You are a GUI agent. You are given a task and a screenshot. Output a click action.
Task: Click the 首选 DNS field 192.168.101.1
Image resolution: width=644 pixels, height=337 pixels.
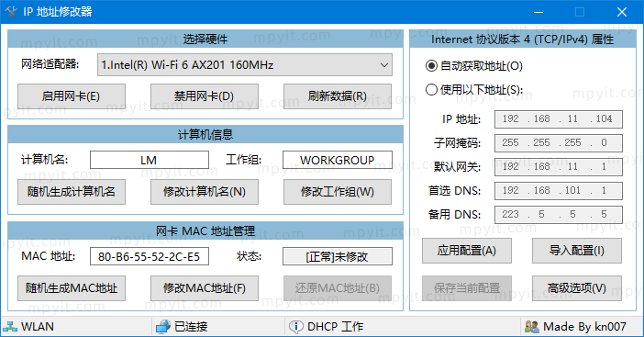[559, 191]
